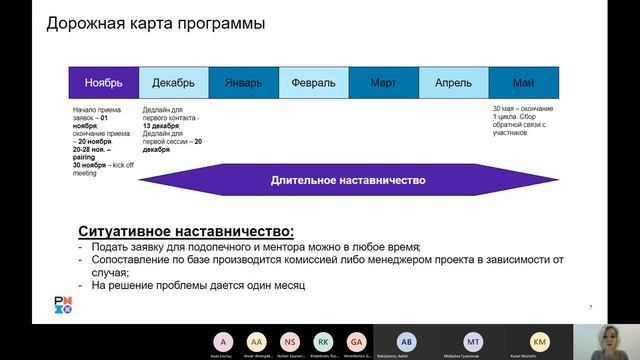Image resolution: width=640 pixels, height=360 pixels.
Task: Click the May note 30 мая – окончание 1 цикла
Action: coord(523,120)
